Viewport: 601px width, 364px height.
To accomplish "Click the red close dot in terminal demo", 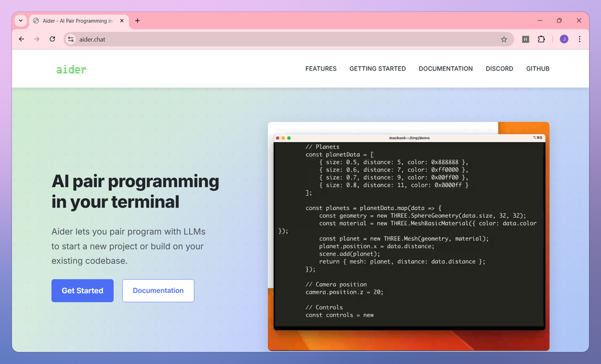I will coord(277,138).
